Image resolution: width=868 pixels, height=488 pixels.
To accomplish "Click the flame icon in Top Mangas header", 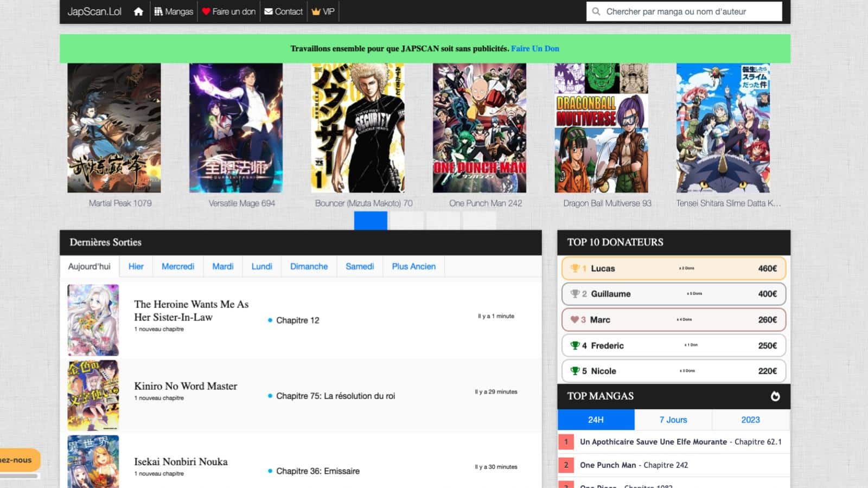I will pyautogui.click(x=775, y=396).
